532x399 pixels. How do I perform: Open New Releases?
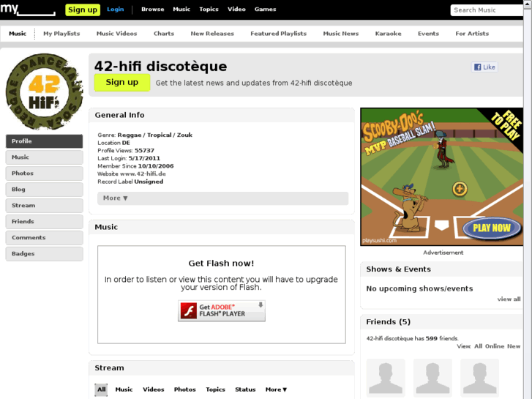point(212,34)
